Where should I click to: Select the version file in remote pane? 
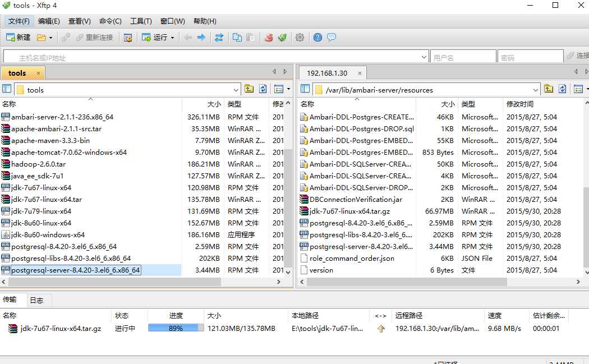[321, 270]
